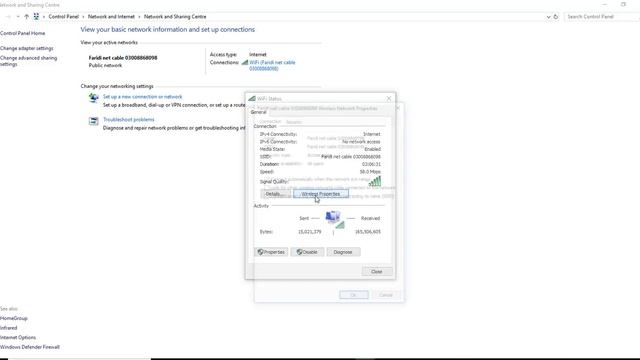Select the General tab in WiFi Status

pos(258,112)
